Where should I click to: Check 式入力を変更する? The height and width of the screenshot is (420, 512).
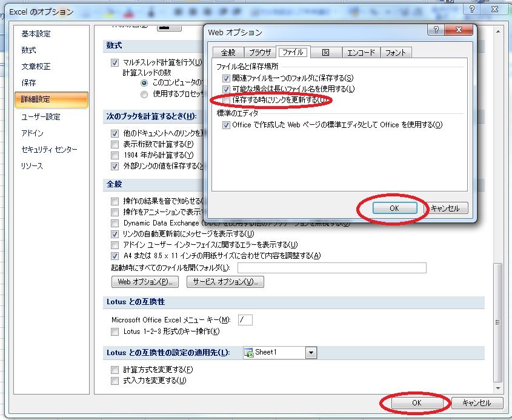pyautogui.click(x=115, y=381)
